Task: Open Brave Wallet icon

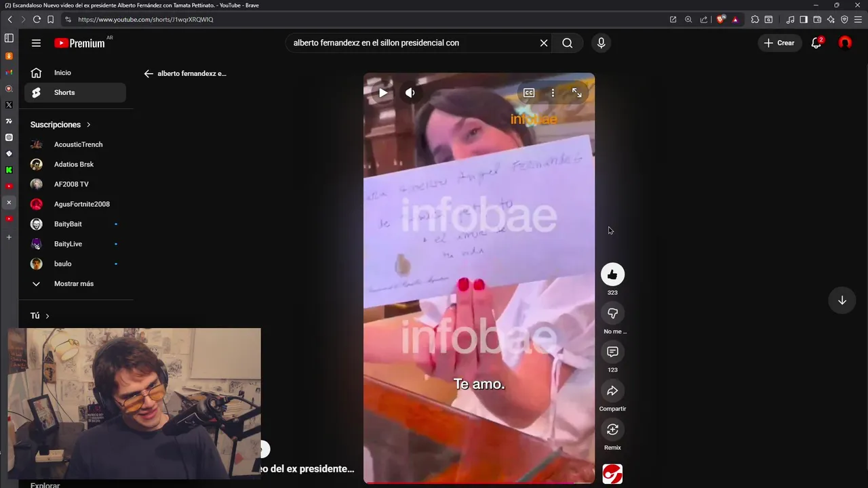Action: [817, 20]
